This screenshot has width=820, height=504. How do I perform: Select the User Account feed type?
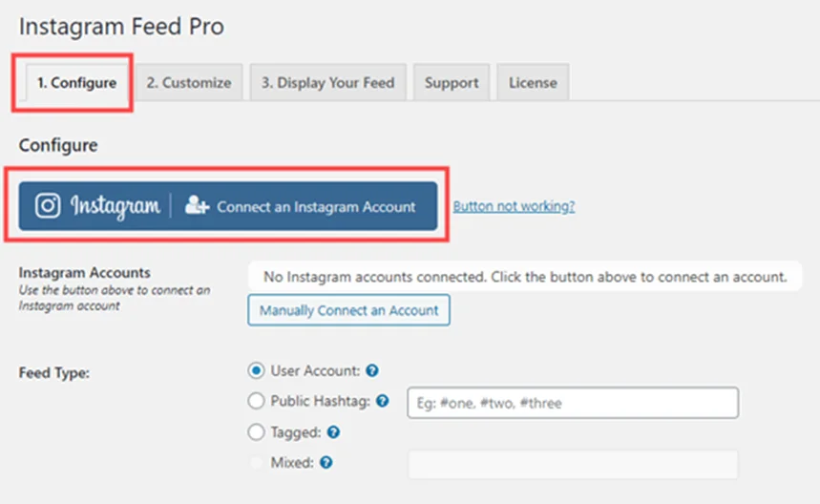pos(256,370)
